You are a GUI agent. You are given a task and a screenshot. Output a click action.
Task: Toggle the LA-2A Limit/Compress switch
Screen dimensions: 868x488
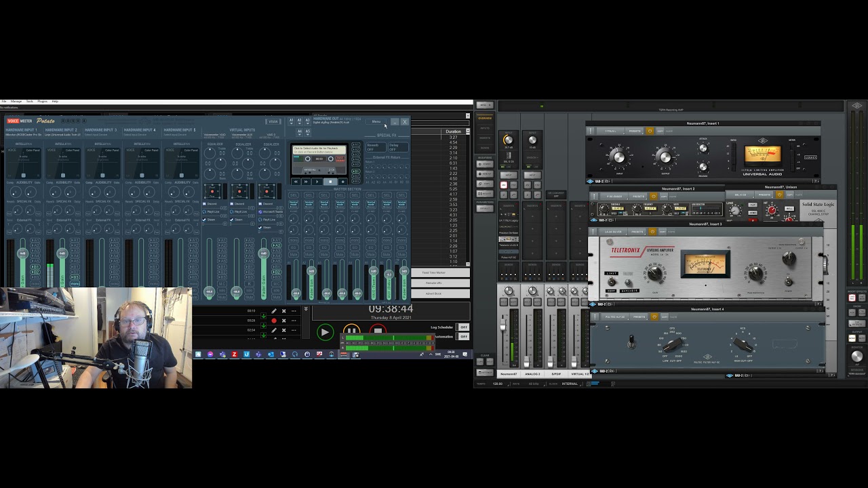(611, 282)
